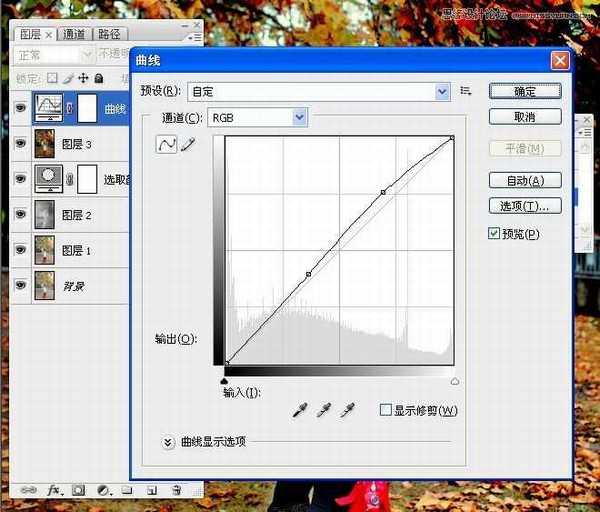Hide layer 图层 2
This screenshot has height=512, width=600.
tap(21, 214)
